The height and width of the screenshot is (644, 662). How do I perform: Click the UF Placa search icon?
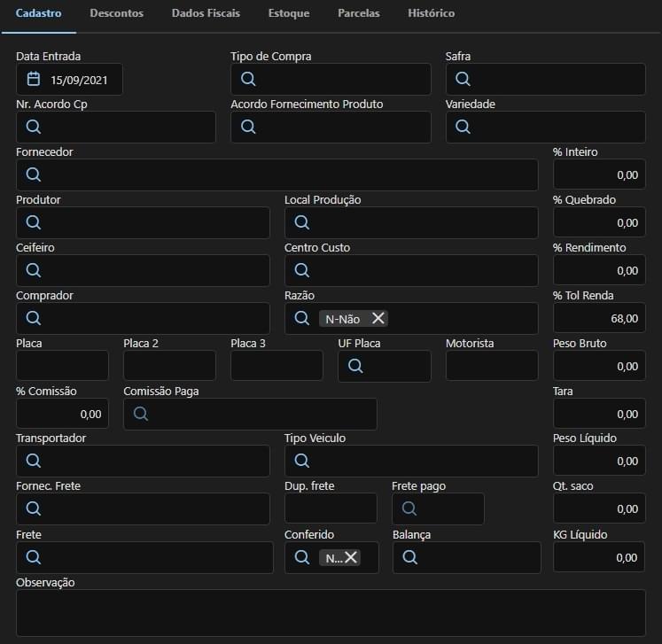click(355, 366)
